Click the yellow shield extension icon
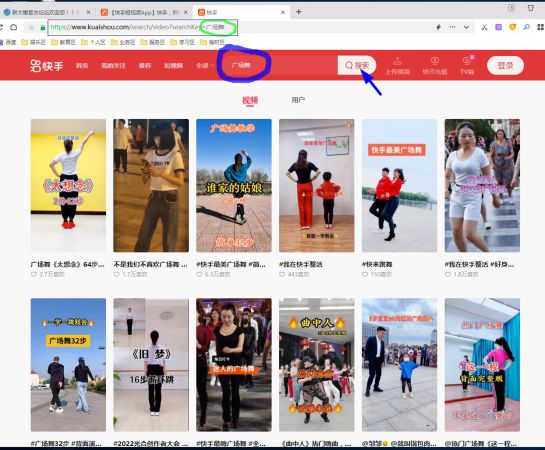Viewport: 545px width, 450px height. (512, 27)
